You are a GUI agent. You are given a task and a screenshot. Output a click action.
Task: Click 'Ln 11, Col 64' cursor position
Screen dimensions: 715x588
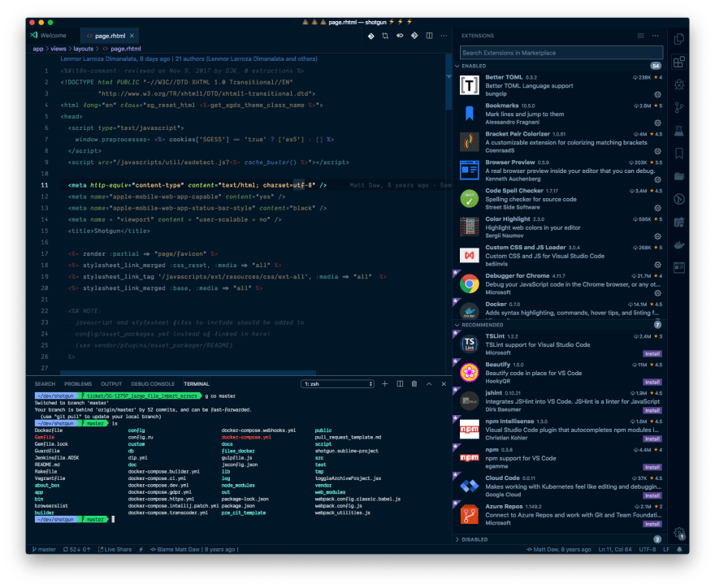click(x=615, y=549)
